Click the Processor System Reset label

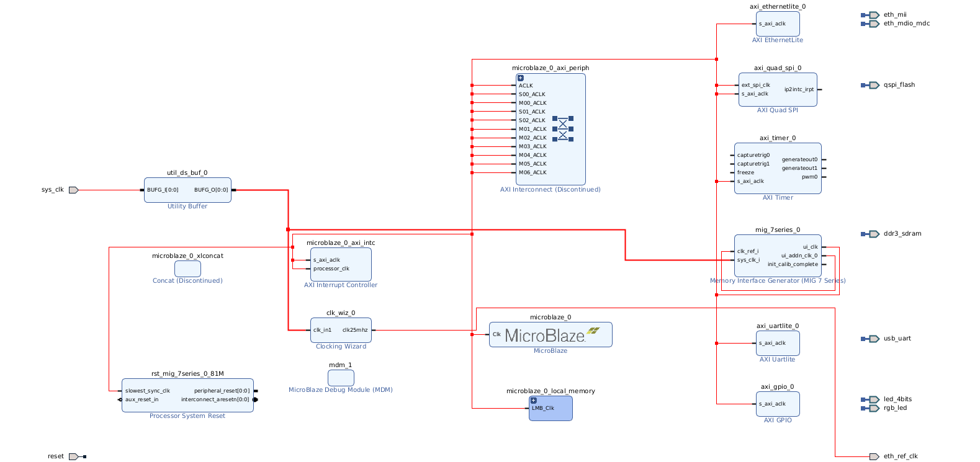pos(187,416)
